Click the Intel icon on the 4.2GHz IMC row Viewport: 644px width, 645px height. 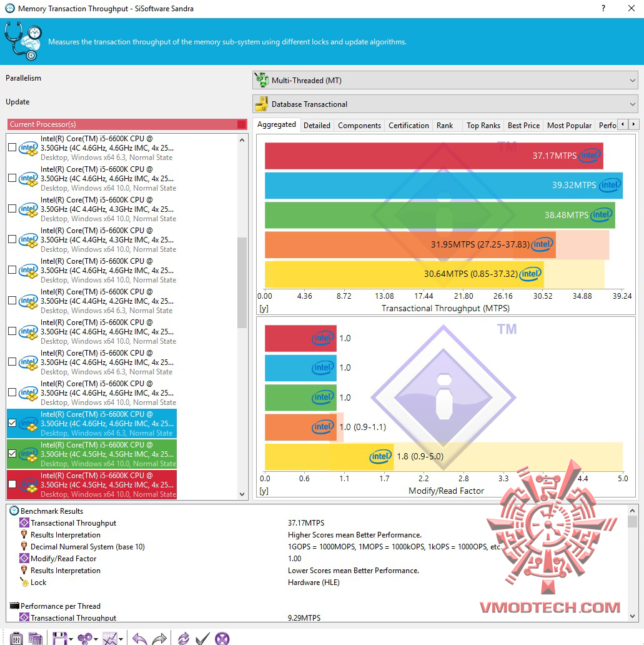28,301
